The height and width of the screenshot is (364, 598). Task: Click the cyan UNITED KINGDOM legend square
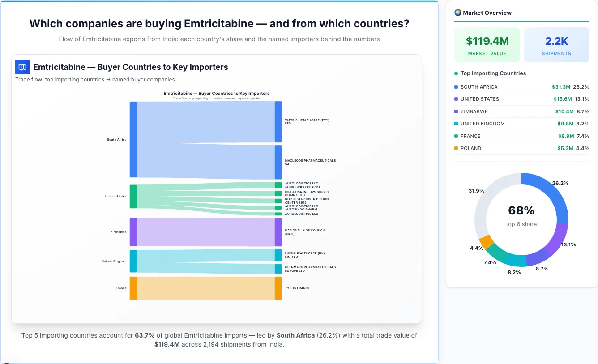(x=456, y=124)
